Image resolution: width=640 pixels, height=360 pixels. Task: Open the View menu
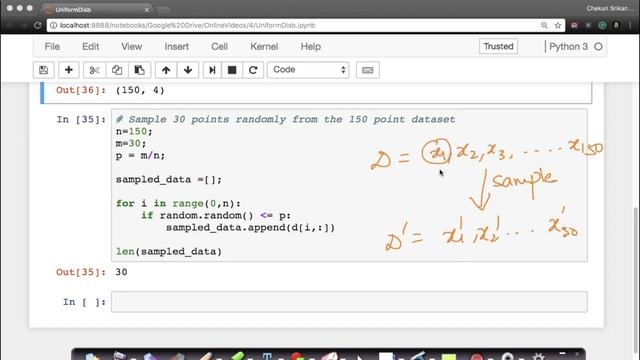tap(131, 47)
